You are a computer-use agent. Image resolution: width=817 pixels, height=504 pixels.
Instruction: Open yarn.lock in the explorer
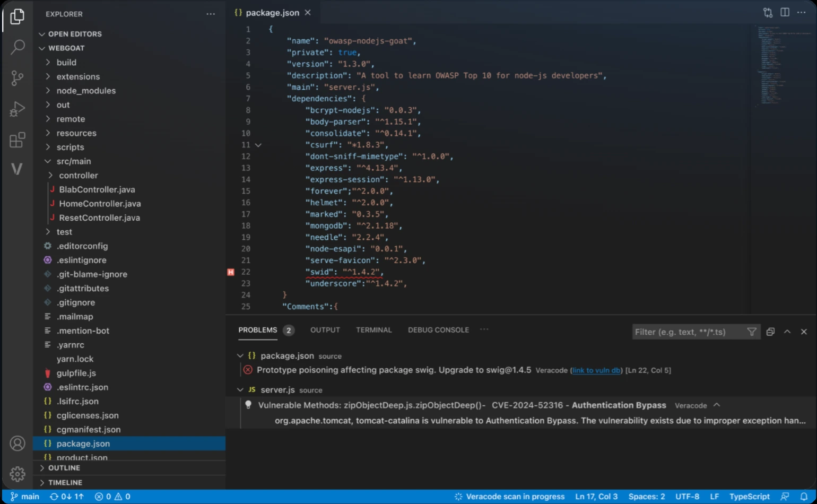click(75, 359)
